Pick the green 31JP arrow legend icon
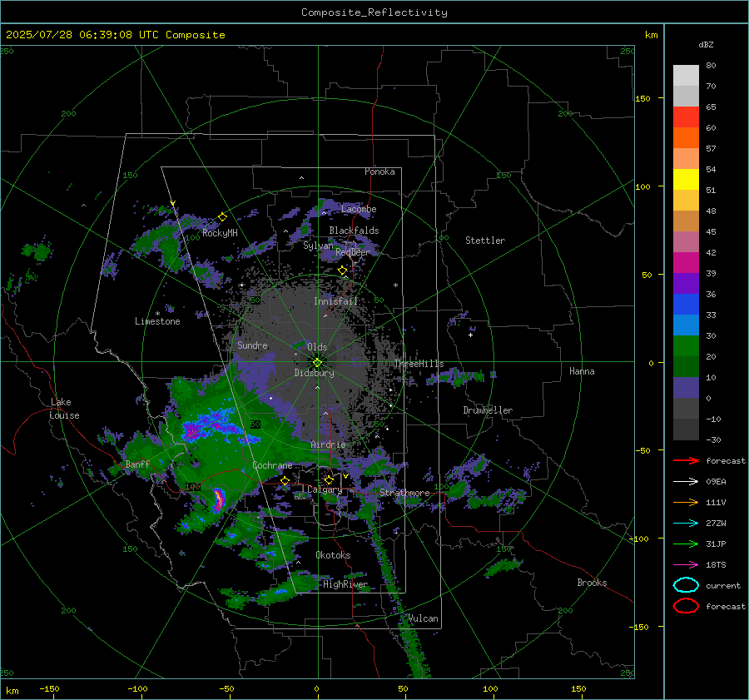This screenshot has height=700, width=749. (x=686, y=544)
